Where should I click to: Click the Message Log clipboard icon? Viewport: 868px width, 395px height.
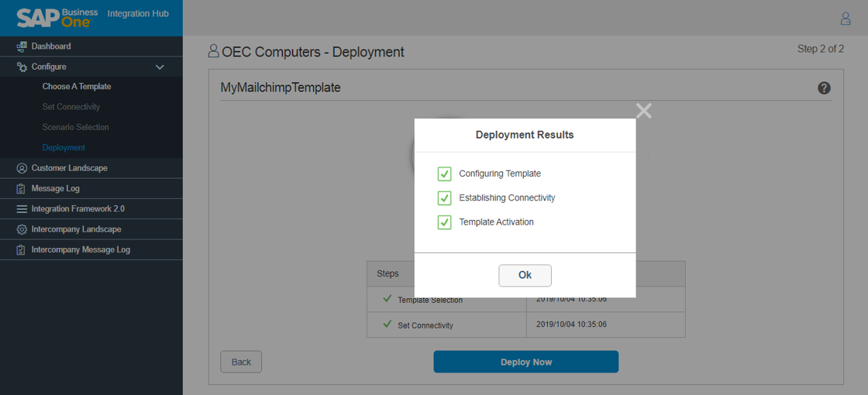(22, 189)
